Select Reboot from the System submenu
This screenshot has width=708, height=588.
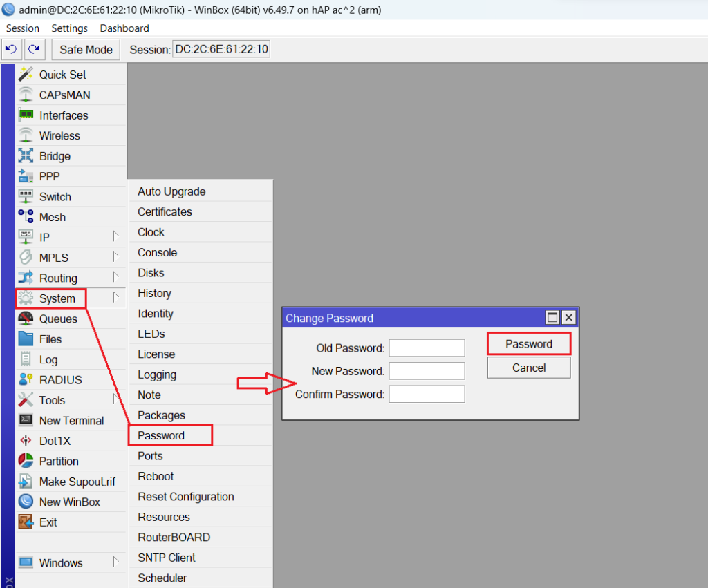tap(156, 476)
